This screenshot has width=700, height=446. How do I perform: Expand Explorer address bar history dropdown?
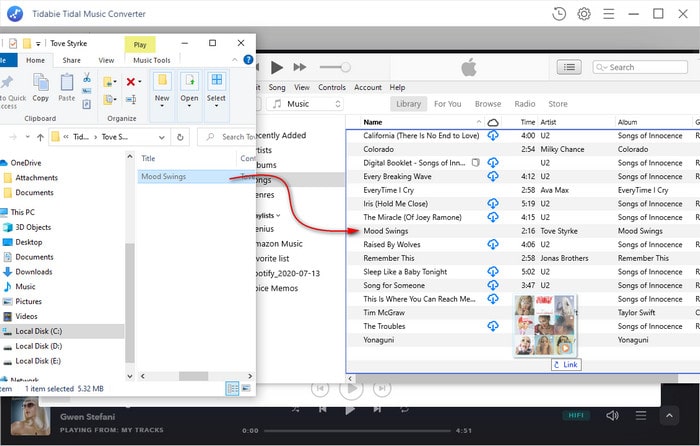pos(162,137)
